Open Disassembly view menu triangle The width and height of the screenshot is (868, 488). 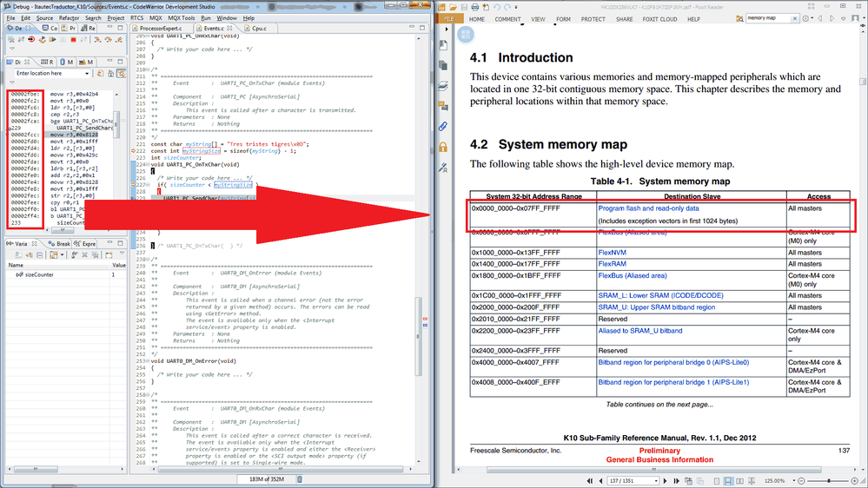[12, 82]
